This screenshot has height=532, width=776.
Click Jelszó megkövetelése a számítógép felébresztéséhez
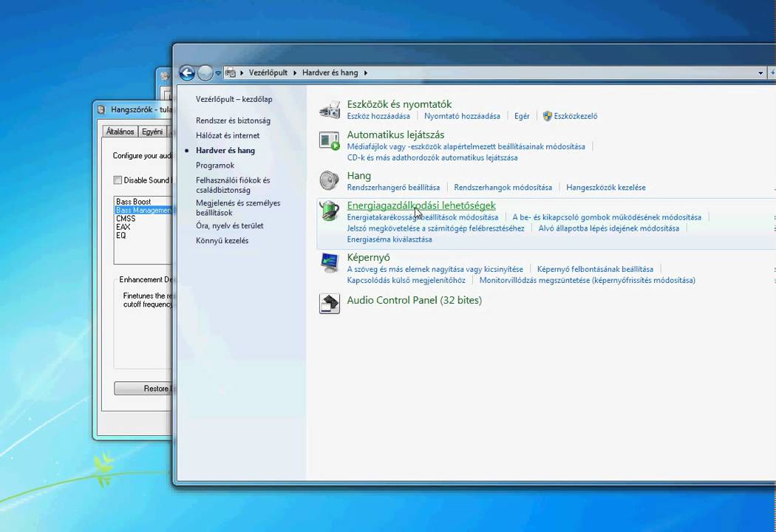pyautogui.click(x=435, y=228)
